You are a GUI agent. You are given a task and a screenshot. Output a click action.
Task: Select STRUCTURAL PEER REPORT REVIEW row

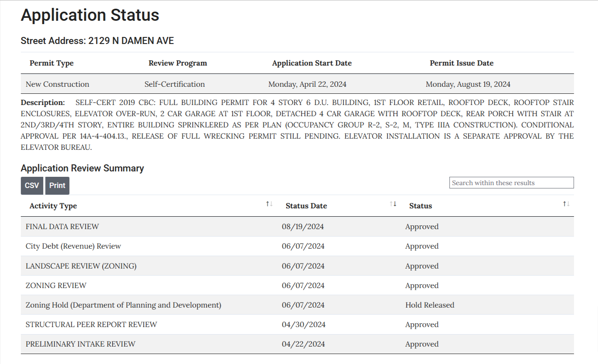[x=297, y=325]
